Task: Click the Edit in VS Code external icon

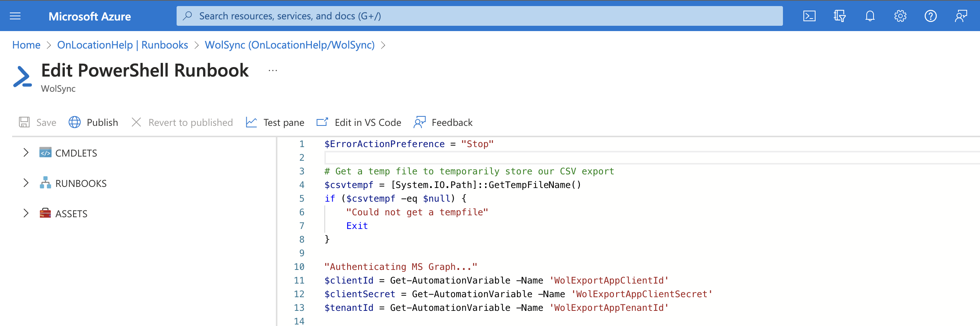Action: 322,122
